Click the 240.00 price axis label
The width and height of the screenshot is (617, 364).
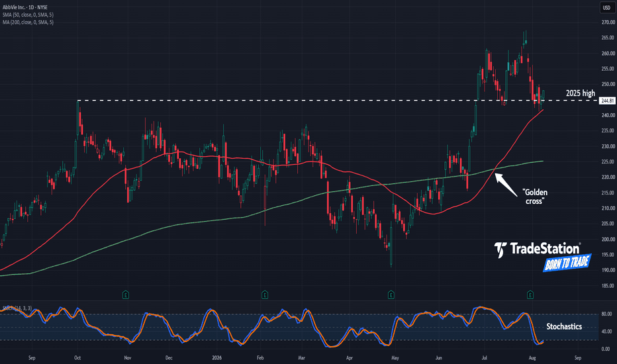pos(608,115)
